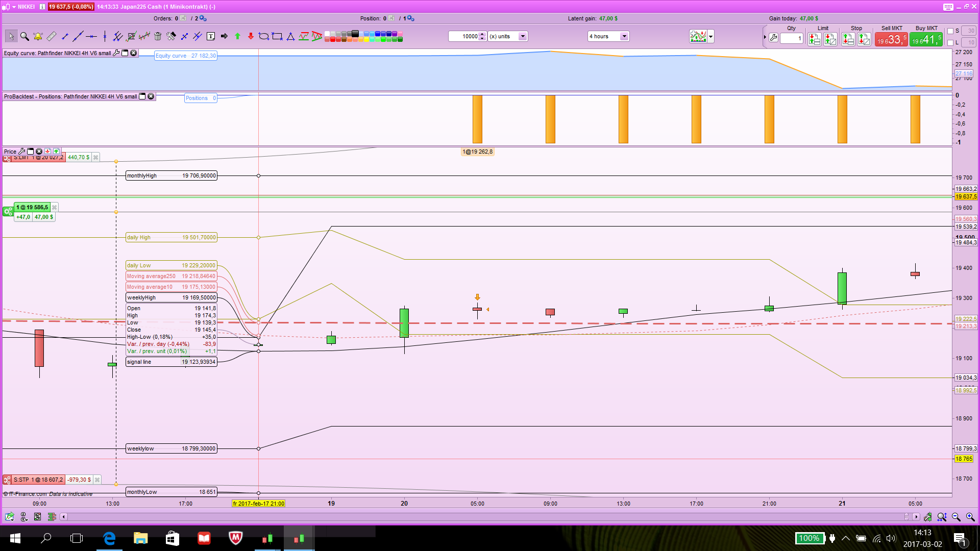980x551 pixels.
Task: Select the magnifier zoom tool
Action: tap(24, 36)
